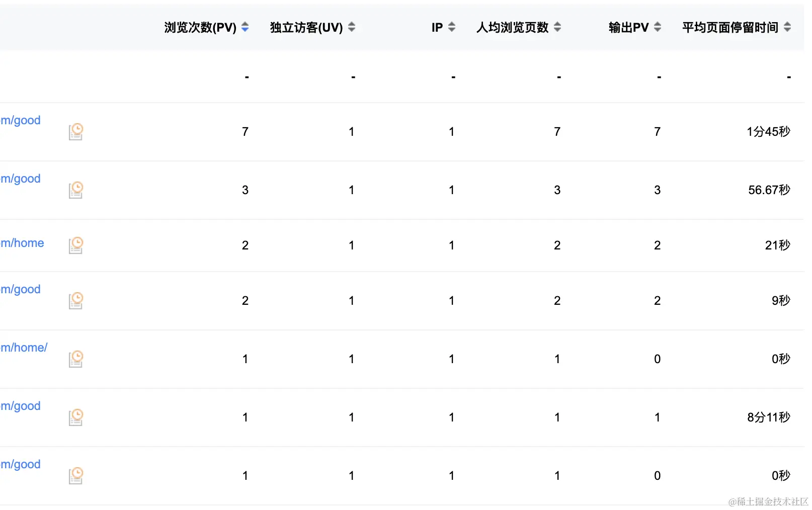Open the first m/good link

click(x=21, y=120)
